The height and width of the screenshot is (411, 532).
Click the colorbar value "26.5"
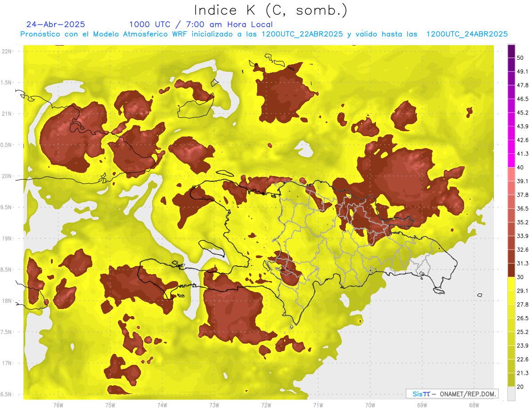point(522,318)
